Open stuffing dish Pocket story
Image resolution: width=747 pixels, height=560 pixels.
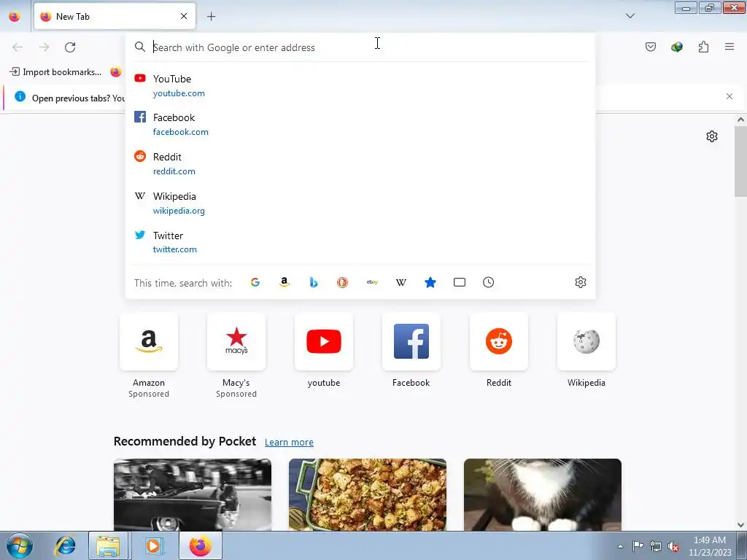pos(368,495)
